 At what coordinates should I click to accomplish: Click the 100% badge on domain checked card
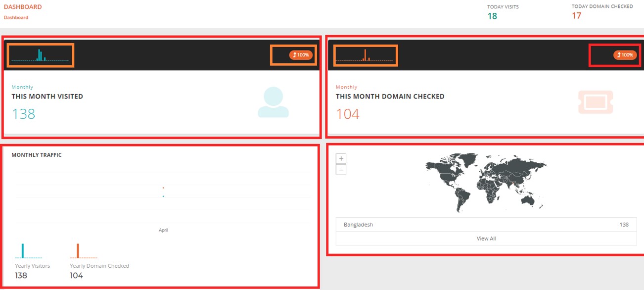625,55
